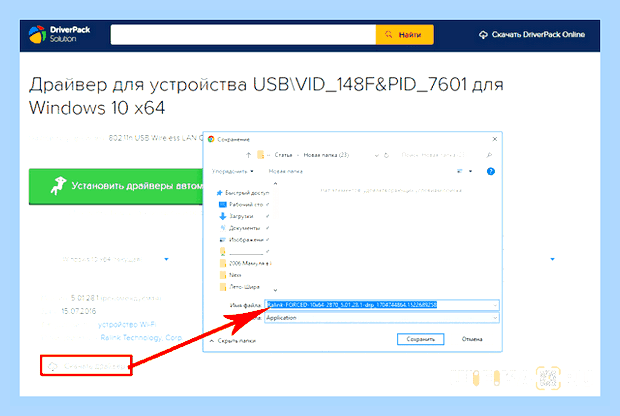Click the yellow Найти search button
Screen dimensions: 620x416
coord(404,34)
